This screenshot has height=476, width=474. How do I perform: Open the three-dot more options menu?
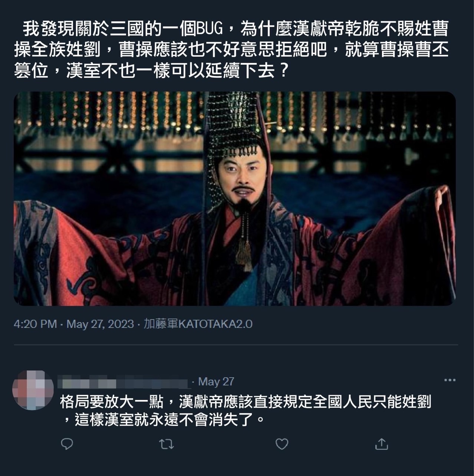tap(450, 380)
